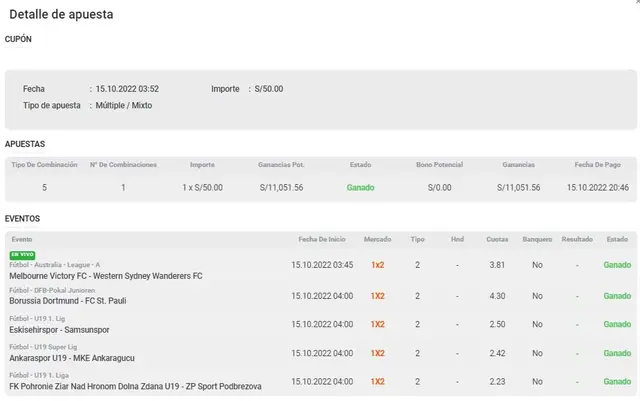Click the green Ganado status in Apuestas row
Screen dimensions: 640x401
click(x=360, y=187)
